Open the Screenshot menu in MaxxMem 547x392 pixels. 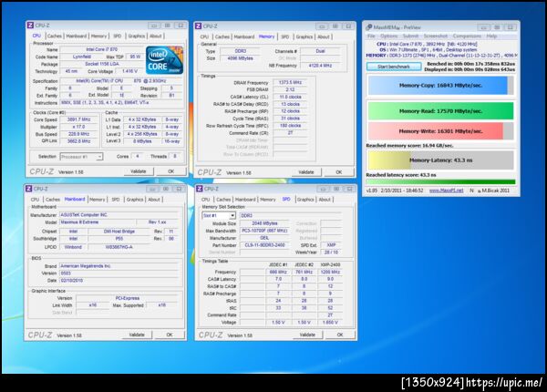click(x=436, y=36)
